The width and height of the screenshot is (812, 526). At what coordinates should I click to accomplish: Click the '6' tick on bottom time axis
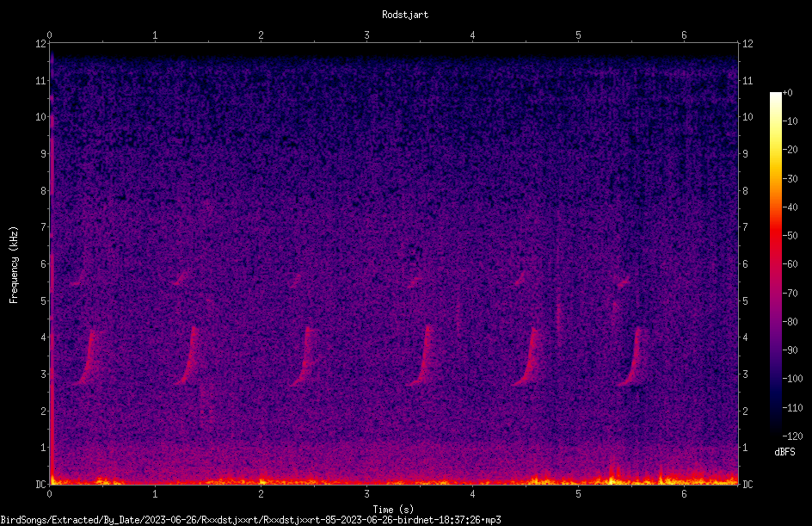[x=684, y=494]
